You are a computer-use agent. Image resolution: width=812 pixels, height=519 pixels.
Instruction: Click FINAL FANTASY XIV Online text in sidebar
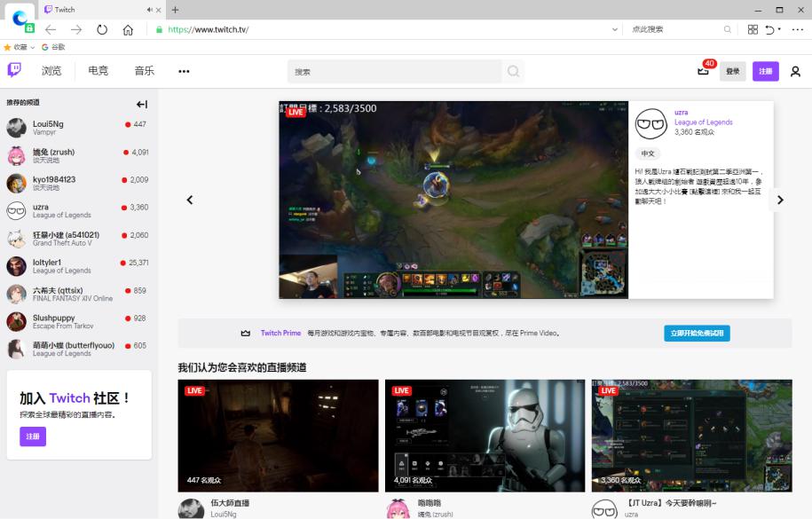point(73,299)
